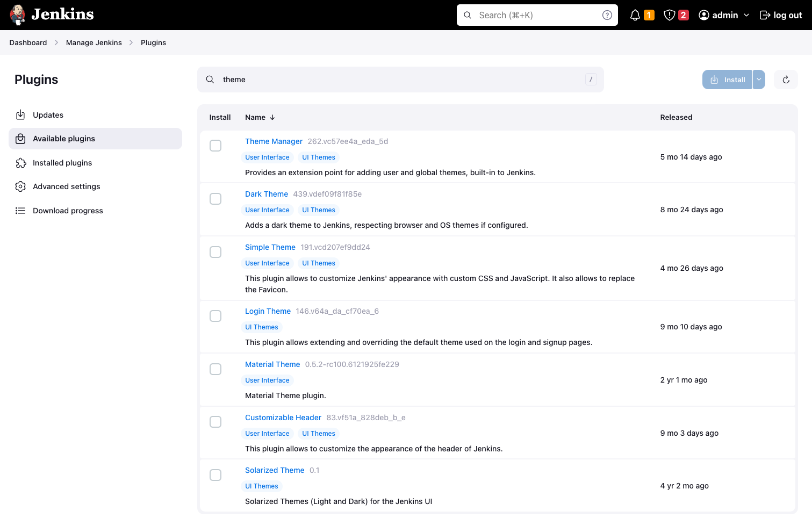
Task: Open the admin user dropdown menu
Action: point(724,15)
